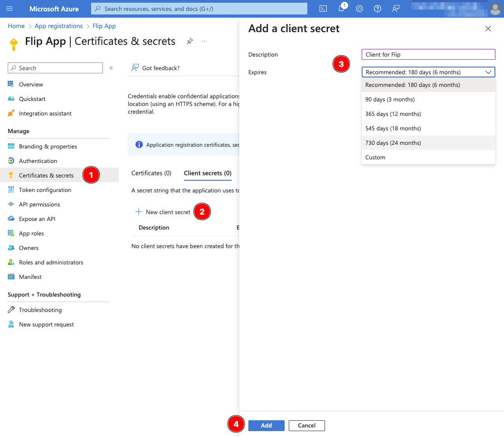Pin the Certificates & secrets blade
This screenshot has height=437, width=504.
point(189,41)
